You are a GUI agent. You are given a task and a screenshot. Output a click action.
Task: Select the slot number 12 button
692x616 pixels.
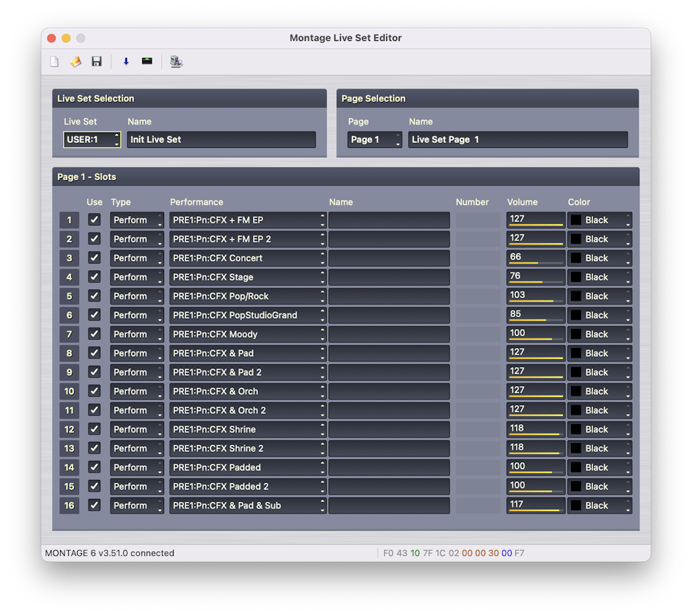[x=70, y=429]
